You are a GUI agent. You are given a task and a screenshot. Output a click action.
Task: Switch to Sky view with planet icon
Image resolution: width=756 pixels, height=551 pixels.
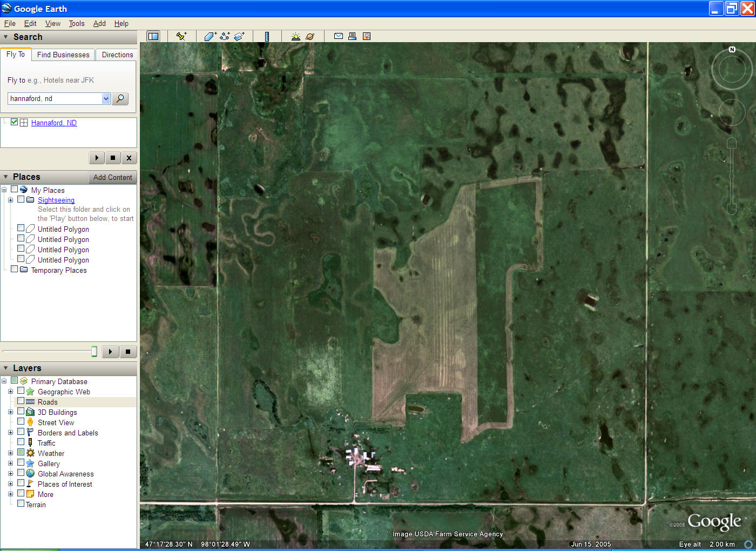(310, 36)
